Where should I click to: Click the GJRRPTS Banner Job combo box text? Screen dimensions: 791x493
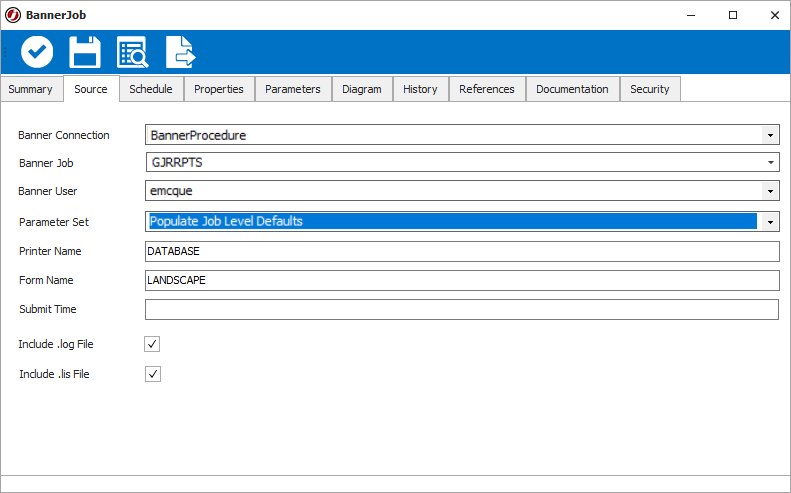tap(177, 162)
